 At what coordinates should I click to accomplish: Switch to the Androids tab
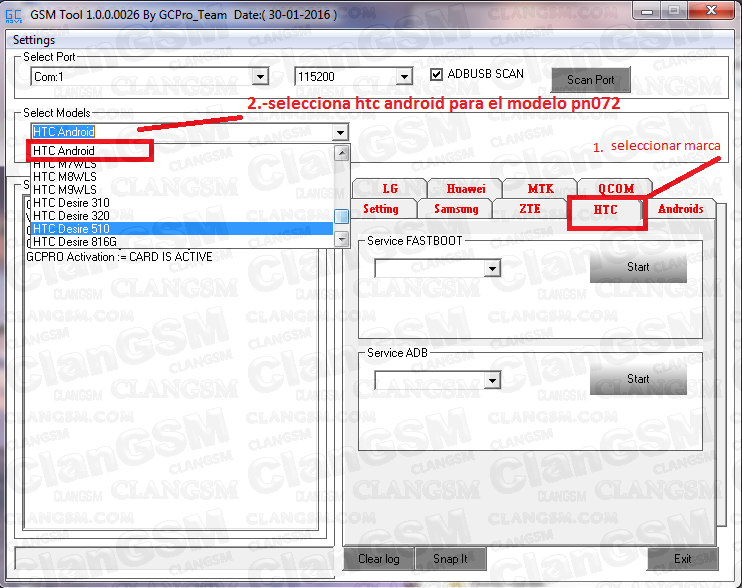click(680, 209)
